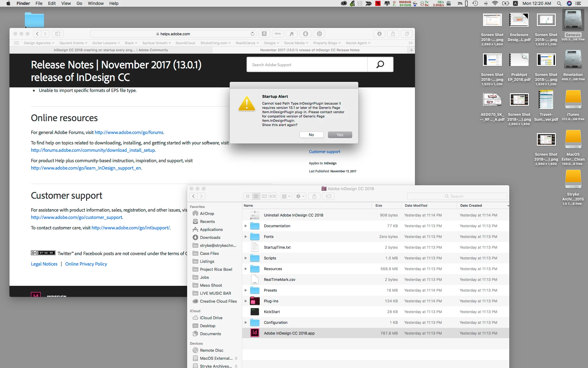The image size is (588, 368).
Task: Click Finder's edit tags button
Action: [328, 196]
